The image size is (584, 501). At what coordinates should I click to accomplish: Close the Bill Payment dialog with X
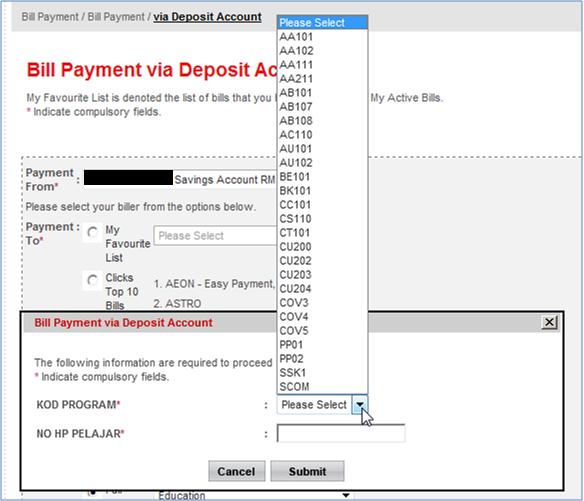click(549, 322)
